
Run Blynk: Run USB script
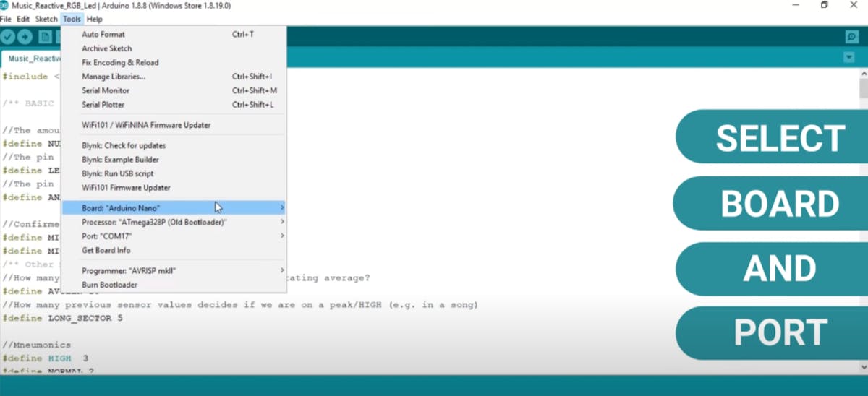pos(174,173)
